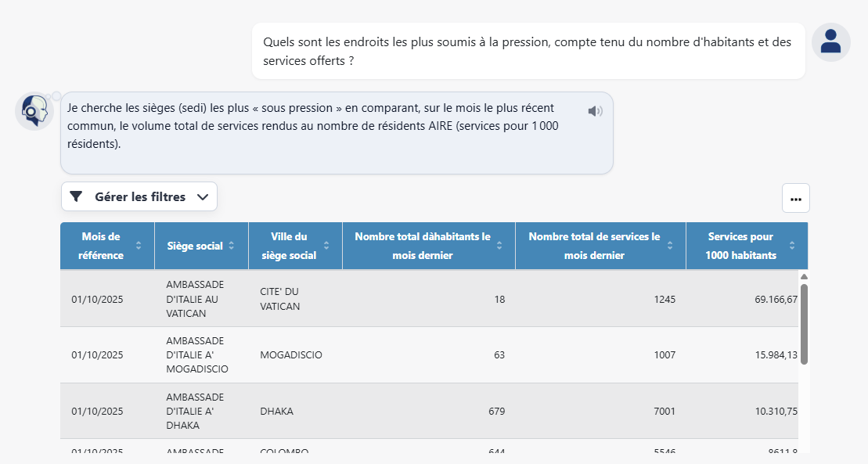The height and width of the screenshot is (464, 868).
Task: Play the response audio with speaker icon
Action: 595,111
